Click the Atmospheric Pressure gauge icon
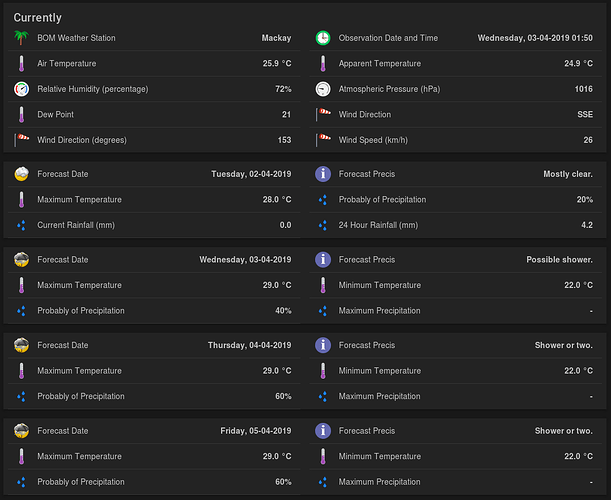 (x=323, y=89)
